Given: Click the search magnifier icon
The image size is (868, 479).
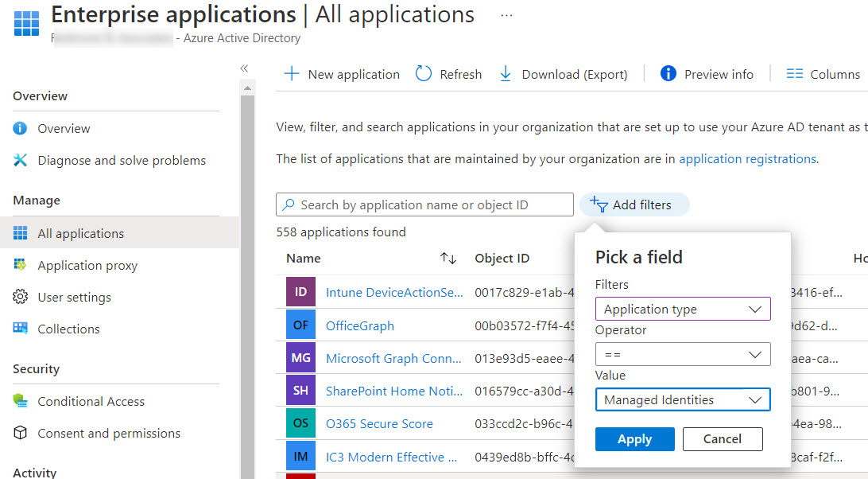Looking at the screenshot, I should click(289, 204).
